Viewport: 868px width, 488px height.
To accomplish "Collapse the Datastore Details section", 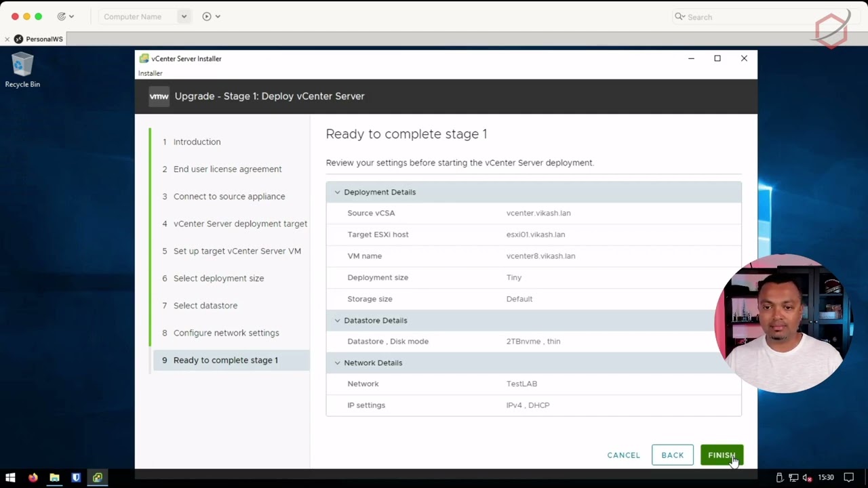I will pyautogui.click(x=337, y=321).
